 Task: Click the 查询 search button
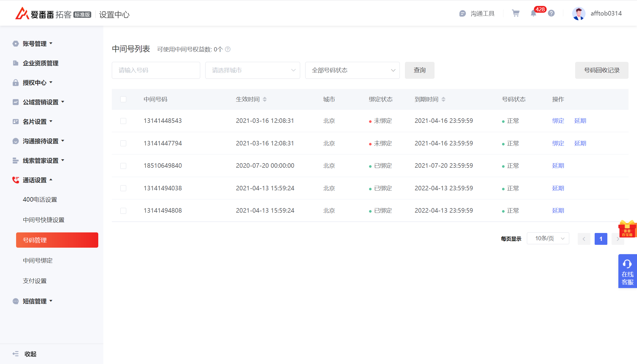[x=420, y=70]
